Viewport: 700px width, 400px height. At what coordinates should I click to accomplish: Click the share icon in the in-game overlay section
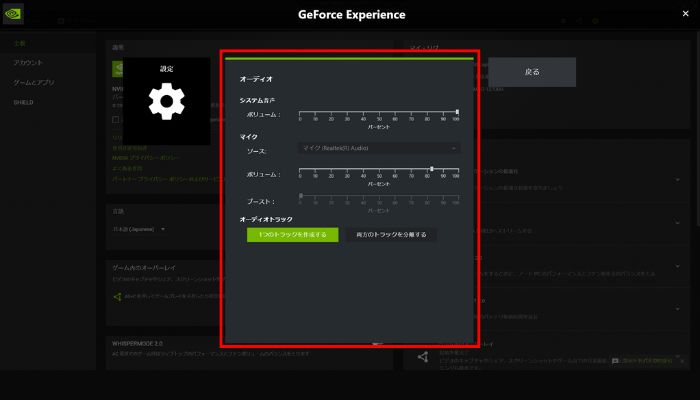pyautogui.click(x=117, y=296)
